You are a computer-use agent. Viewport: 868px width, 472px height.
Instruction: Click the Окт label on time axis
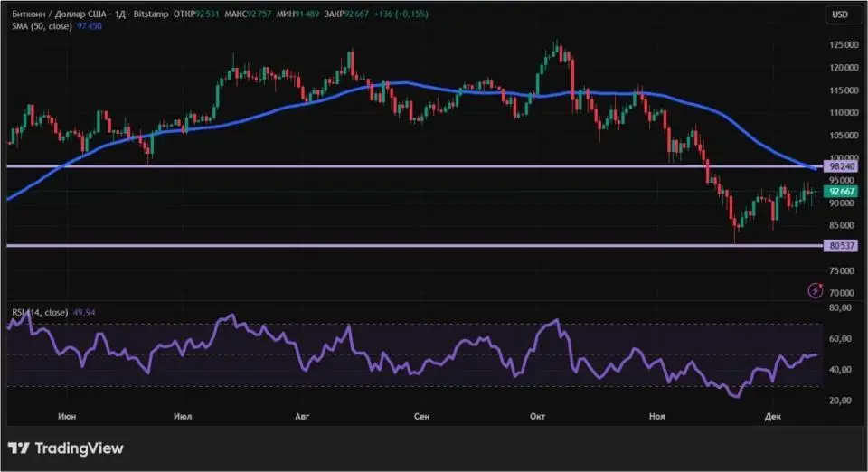538,416
